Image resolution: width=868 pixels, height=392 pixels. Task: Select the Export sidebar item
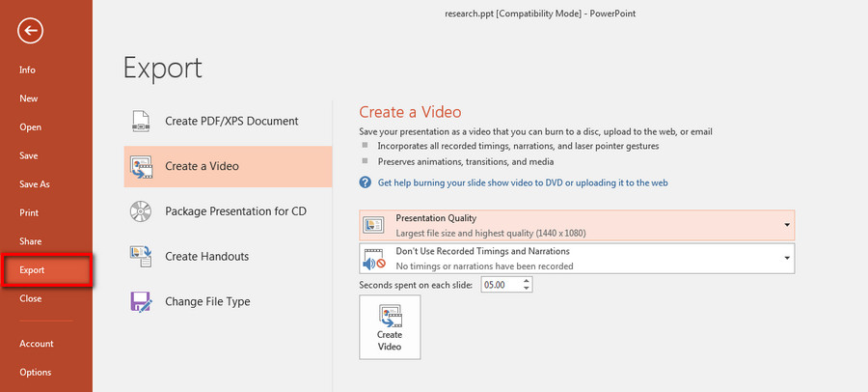pos(46,270)
